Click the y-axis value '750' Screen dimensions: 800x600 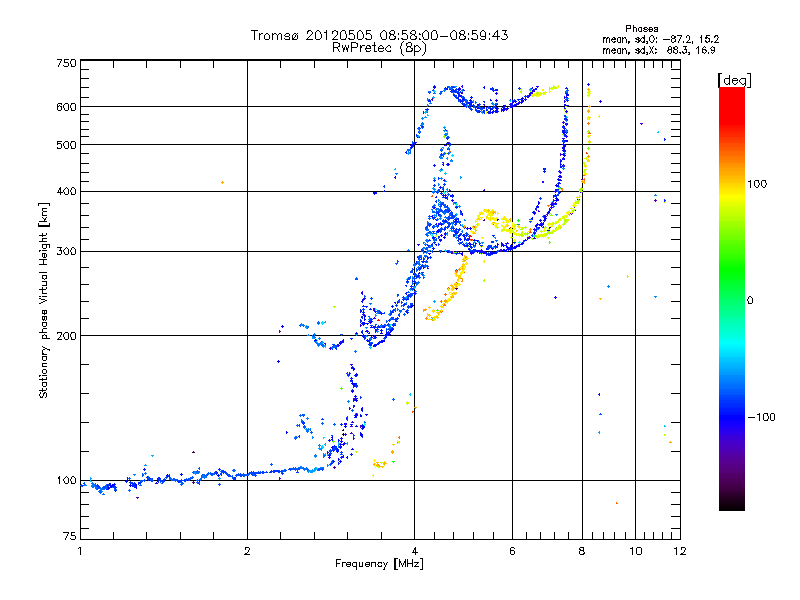coord(67,63)
